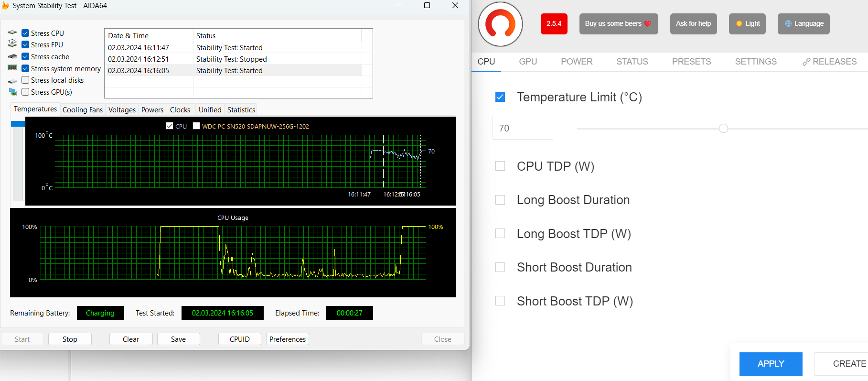Viewport: 868px width, 381px height.
Task: Enable the Long Boost Duration checkbox
Action: pos(500,200)
